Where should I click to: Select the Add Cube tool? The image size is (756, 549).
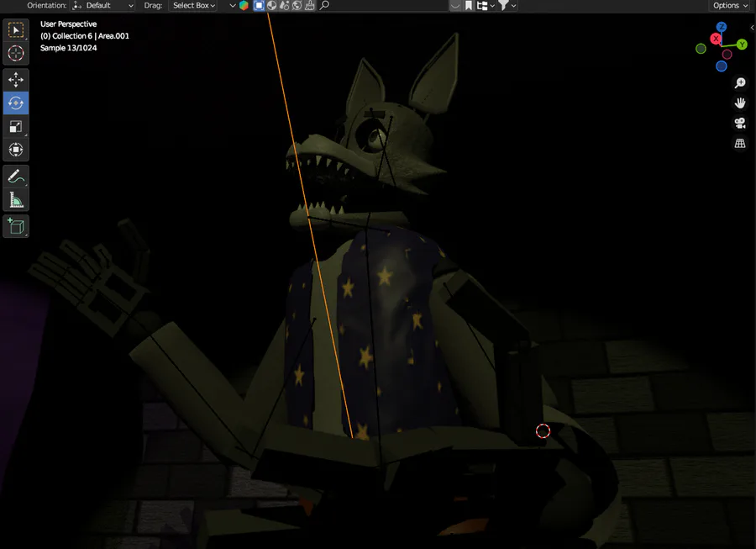click(16, 226)
